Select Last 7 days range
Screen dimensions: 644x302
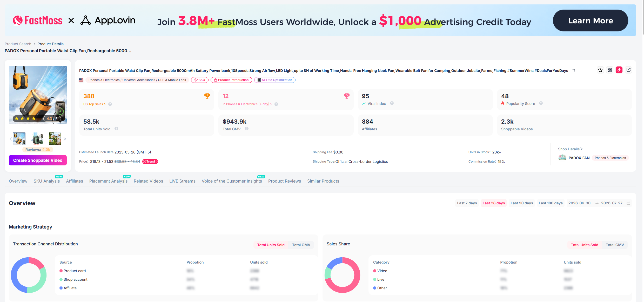[467, 203]
